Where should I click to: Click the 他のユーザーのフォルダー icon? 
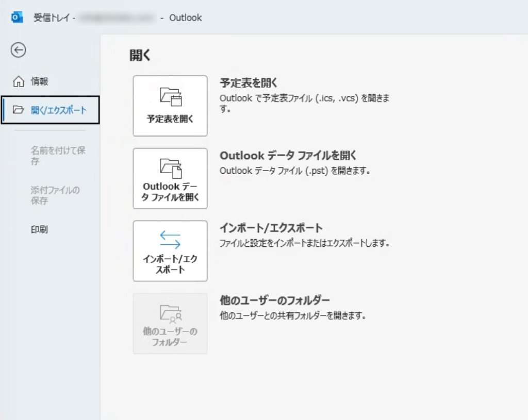coord(170,313)
